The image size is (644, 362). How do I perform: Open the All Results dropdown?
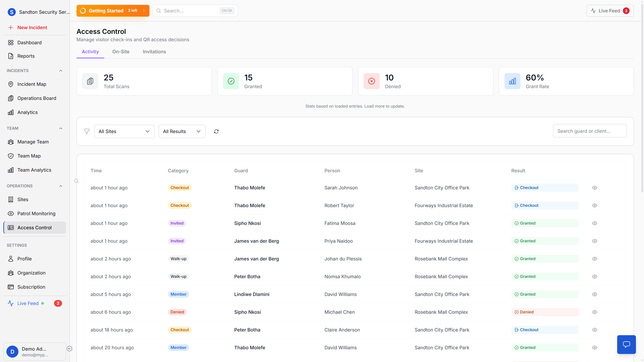tap(182, 131)
